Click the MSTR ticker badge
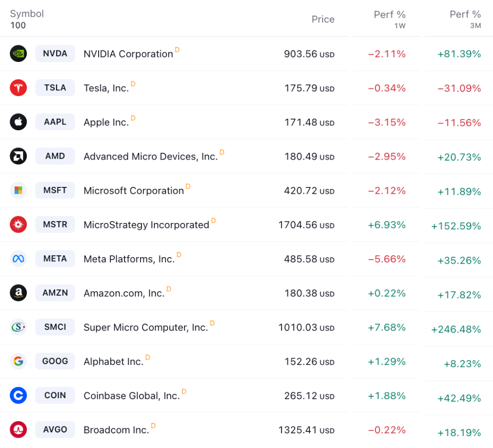This screenshot has height=448, width=493. (55, 224)
